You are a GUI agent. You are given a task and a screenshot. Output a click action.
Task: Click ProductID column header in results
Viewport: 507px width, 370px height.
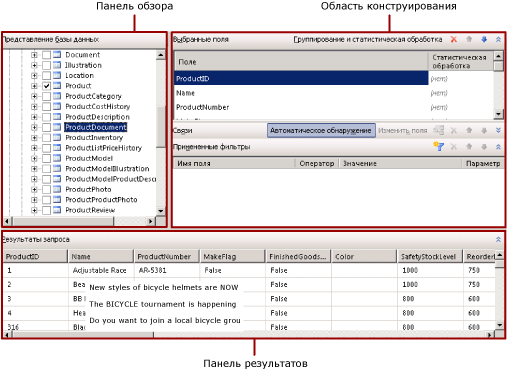35,256
